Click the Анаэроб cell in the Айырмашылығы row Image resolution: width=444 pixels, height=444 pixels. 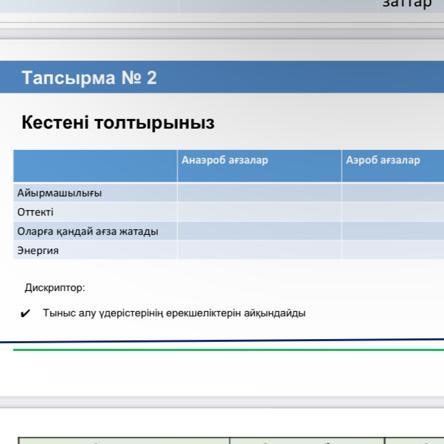[x=259, y=193]
